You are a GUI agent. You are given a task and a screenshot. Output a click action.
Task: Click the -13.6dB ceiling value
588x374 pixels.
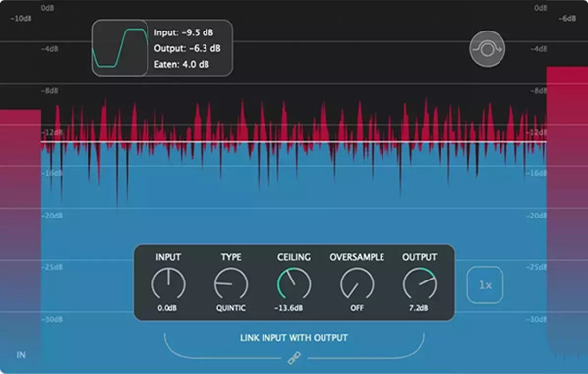tap(289, 308)
